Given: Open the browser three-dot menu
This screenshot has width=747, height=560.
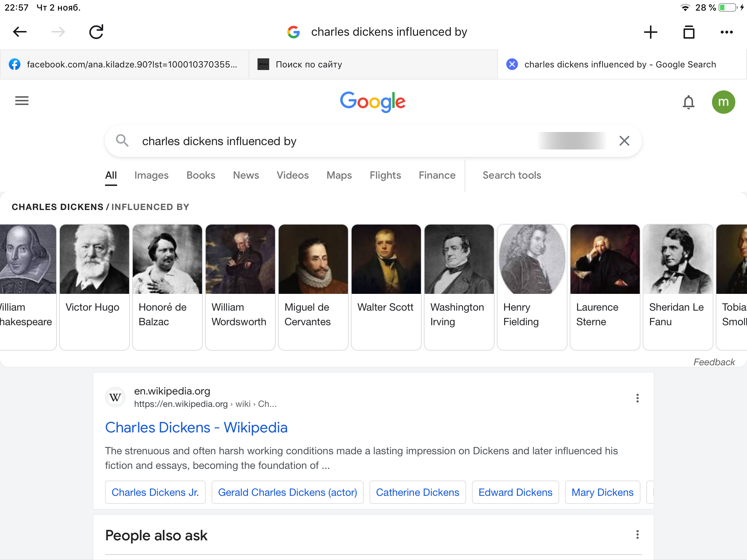Looking at the screenshot, I should [727, 32].
